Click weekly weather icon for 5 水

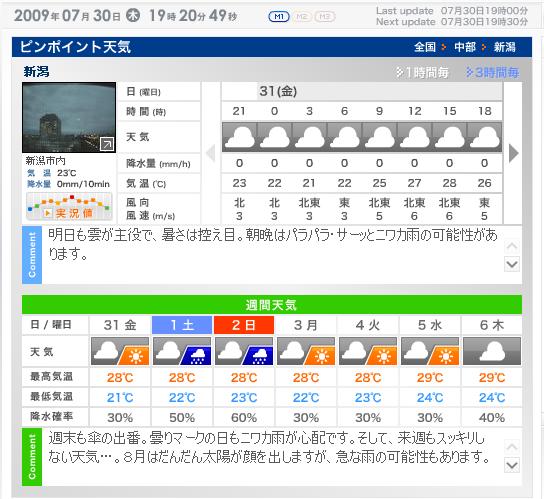tap(430, 351)
